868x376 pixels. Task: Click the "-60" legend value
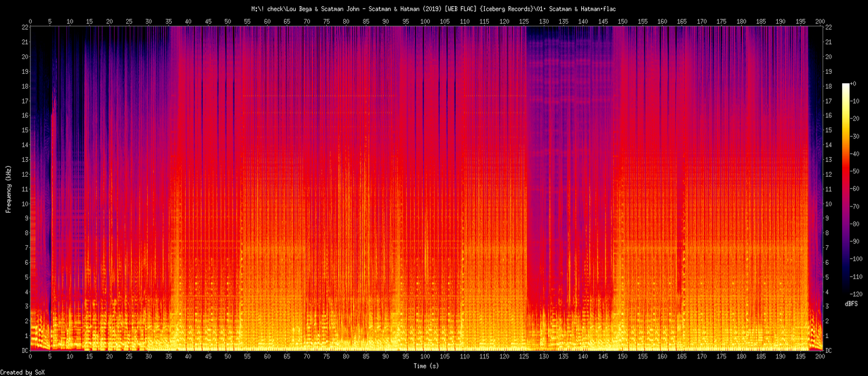click(x=856, y=189)
